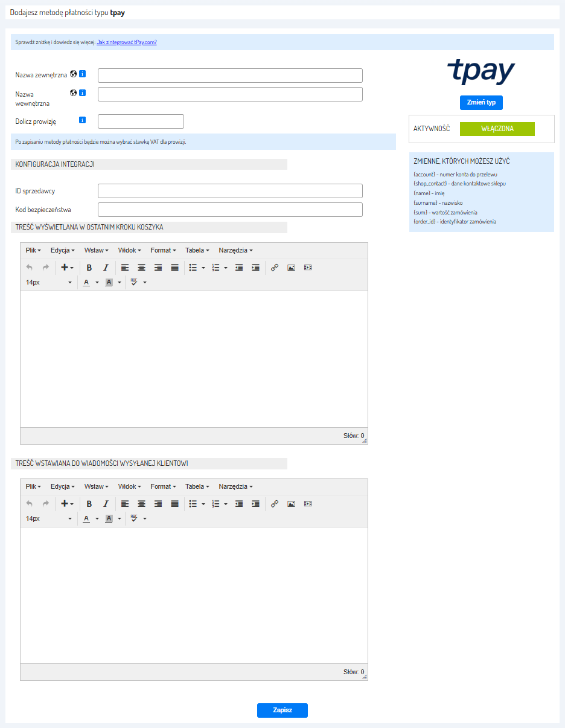Insert a link in the cart step editor
The width and height of the screenshot is (565, 728).
[x=275, y=268]
